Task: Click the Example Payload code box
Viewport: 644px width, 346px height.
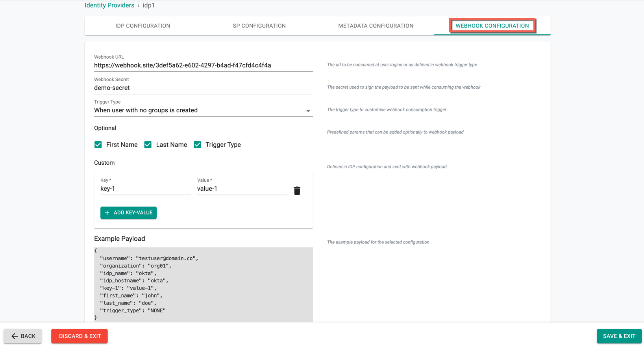Action: coord(204,284)
